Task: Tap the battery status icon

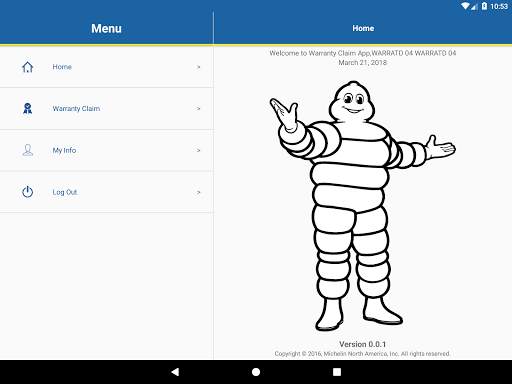Action: point(484,6)
